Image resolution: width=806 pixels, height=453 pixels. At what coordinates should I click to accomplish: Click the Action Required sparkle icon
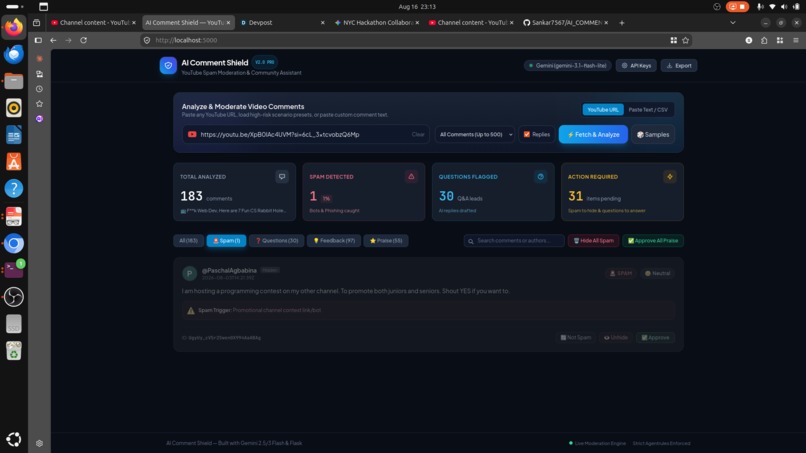(x=670, y=177)
